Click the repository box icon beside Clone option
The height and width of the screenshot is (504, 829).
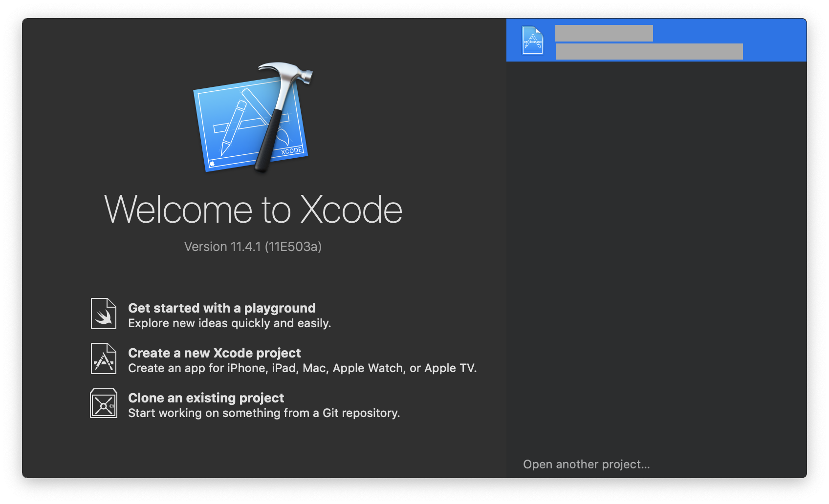[103, 403]
